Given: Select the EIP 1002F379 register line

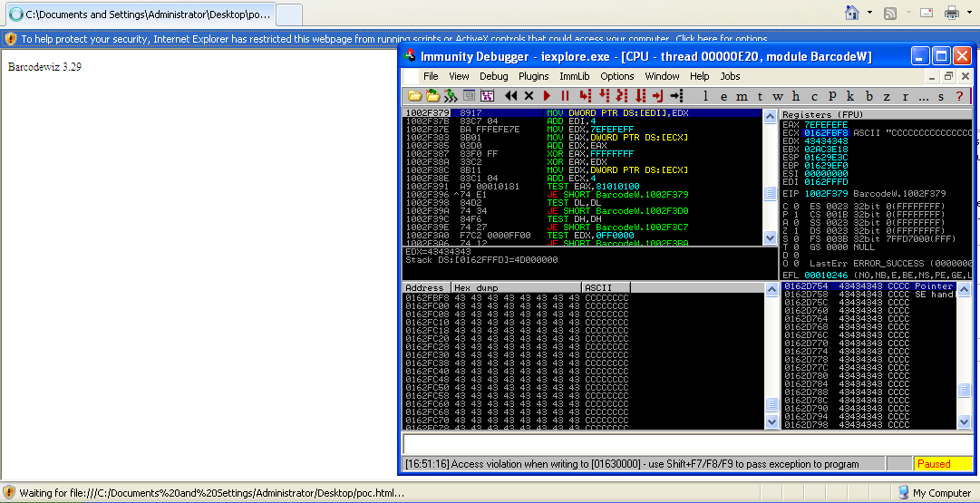Looking at the screenshot, I should click(x=864, y=194).
